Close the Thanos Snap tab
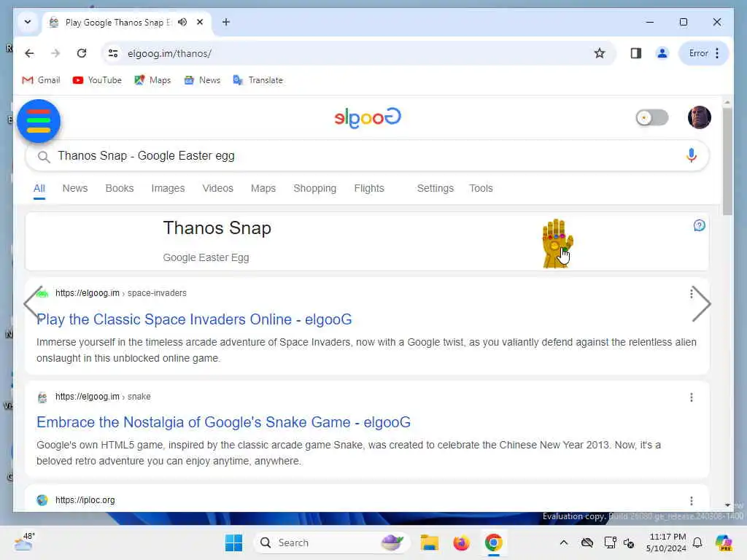The width and height of the screenshot is (747, 560). 200,23
